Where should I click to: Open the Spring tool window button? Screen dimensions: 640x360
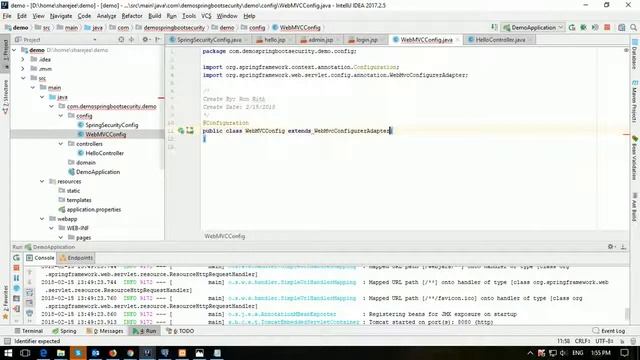(x=64, y=331)
